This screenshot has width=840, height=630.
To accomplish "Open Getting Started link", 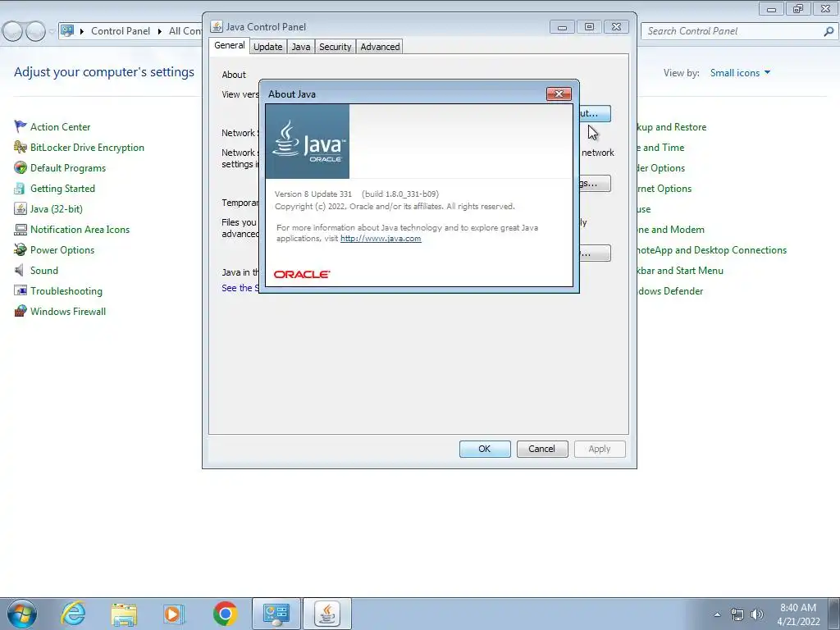I will coord(62,189).
